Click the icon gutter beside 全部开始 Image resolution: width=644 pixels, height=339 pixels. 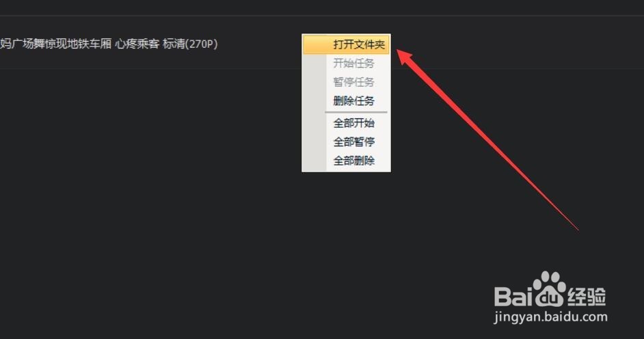(x=314, y=123)
